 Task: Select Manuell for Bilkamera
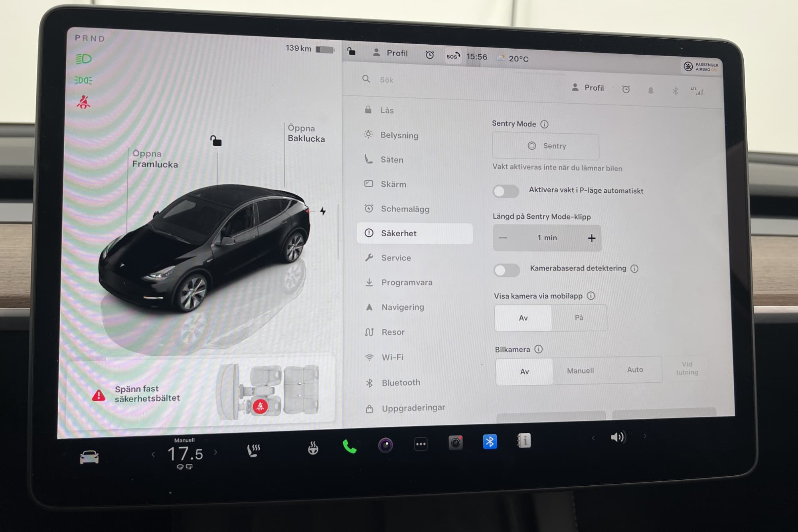click(580, 371)
